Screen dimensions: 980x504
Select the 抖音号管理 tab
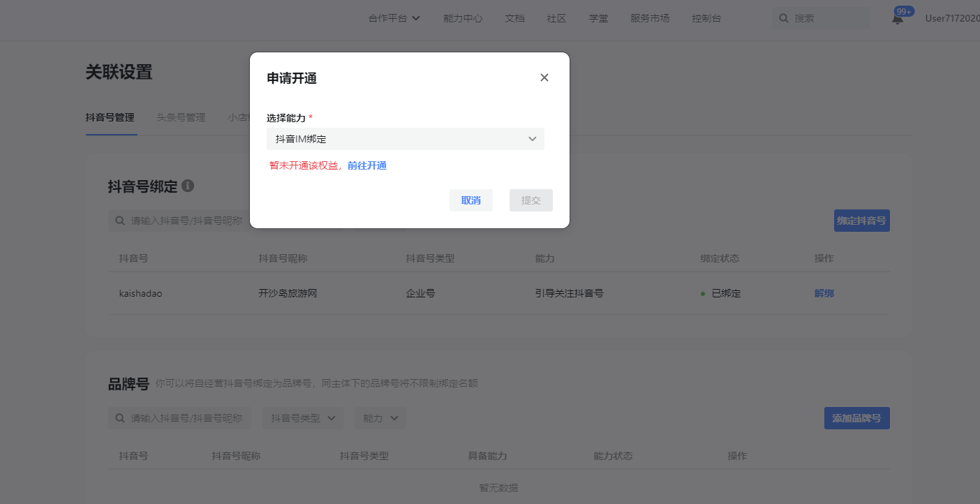(x=110, y=117)
